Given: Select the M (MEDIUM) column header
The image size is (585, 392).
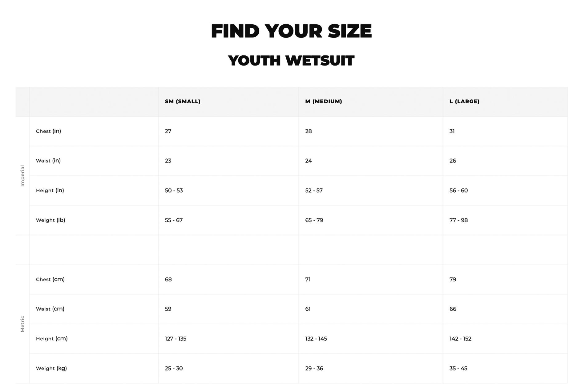Looking at the screenshot, I should point(324,102).
